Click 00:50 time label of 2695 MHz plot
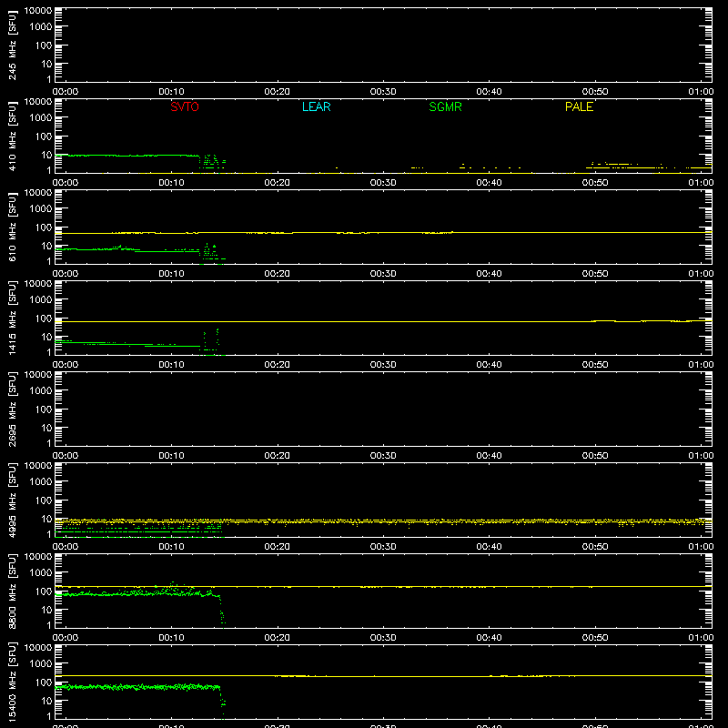Screen dimensions: 728x728 pyautogui.click(x=595, y=456)
